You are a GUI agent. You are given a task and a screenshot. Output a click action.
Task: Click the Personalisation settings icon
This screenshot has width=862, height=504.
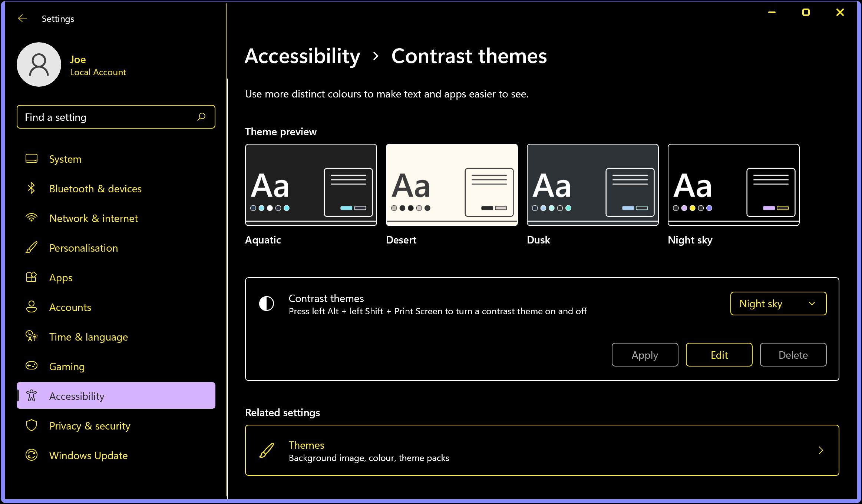[x=31, y=248]
